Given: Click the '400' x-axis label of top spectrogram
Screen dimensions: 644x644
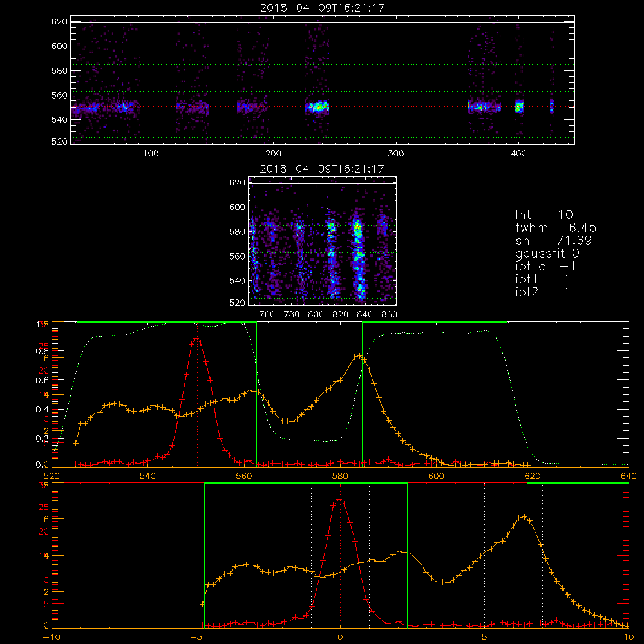Looking at the screenshot, I should (x=518, y=154).
